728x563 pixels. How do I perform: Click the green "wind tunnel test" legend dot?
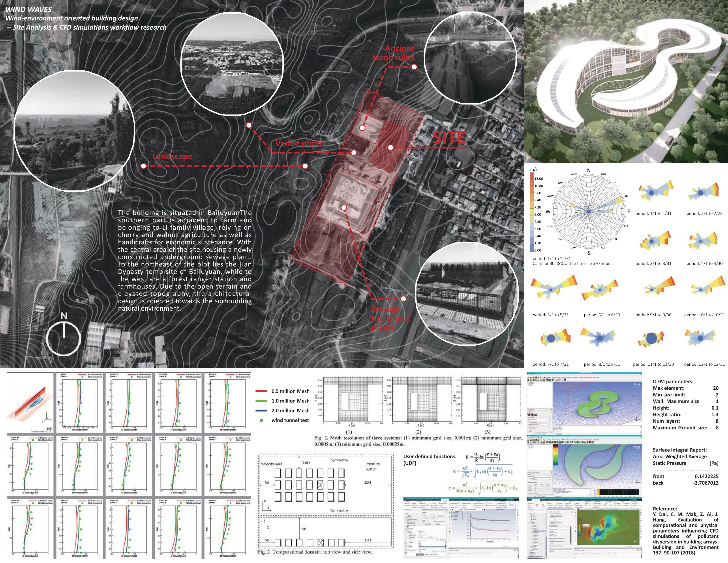(261, 420)
